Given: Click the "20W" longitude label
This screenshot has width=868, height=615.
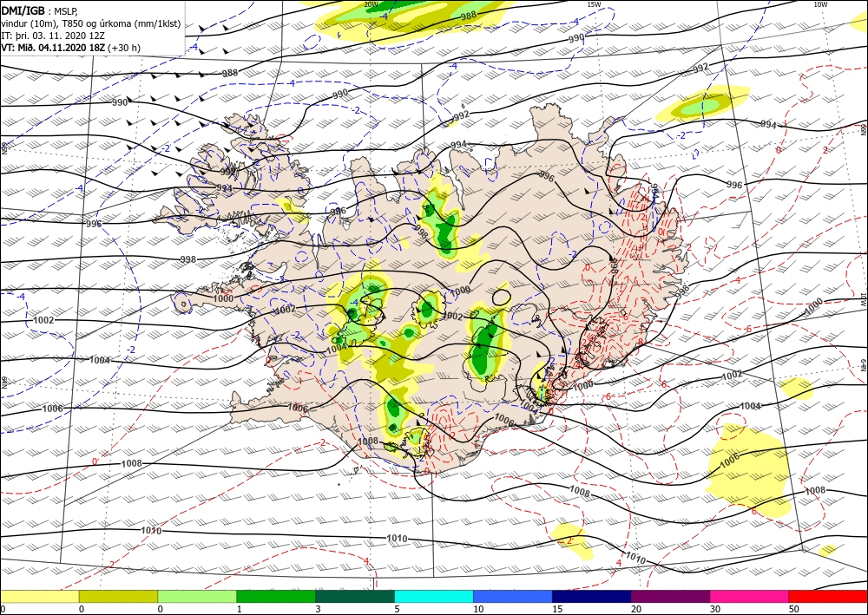Looking at the screenshot, I should pos(371,4).
